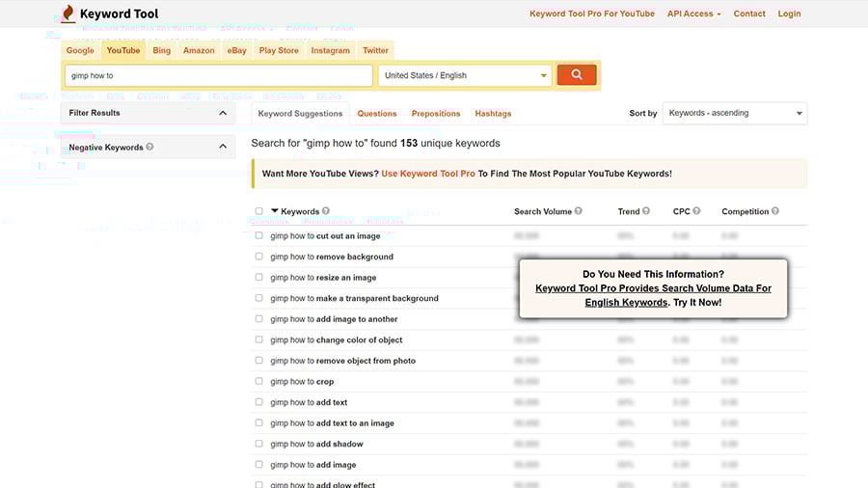Viewport: 868px width, 488px height.
Task: Open the Keyword Suggestions tab
Action: pyautogui.click(x=300, y=114)
